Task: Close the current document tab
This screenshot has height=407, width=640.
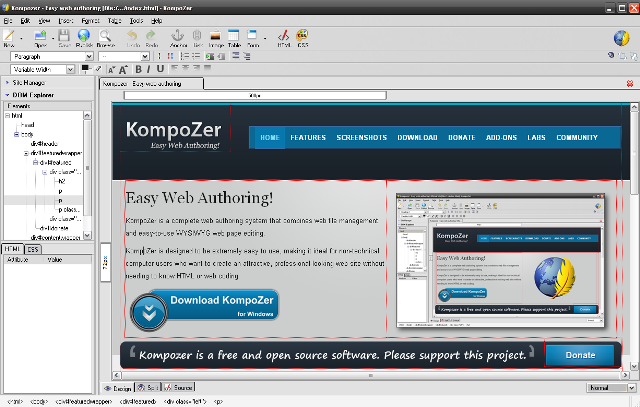Action: pyautogui.click(x=630, y=83)
